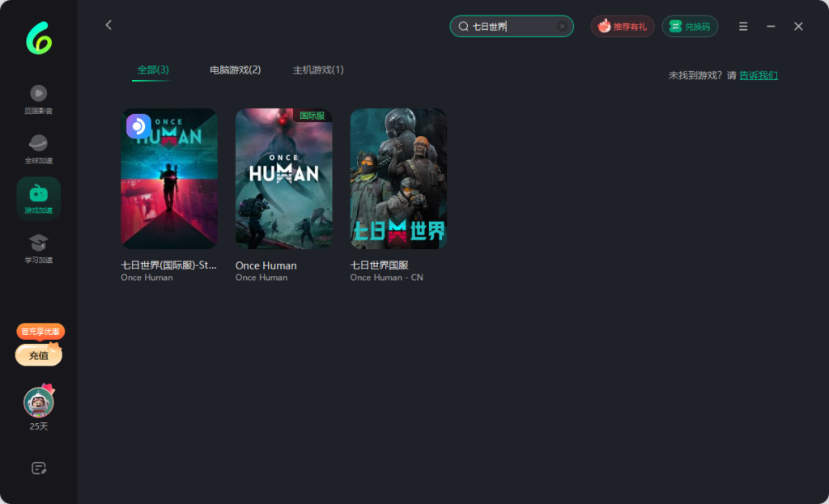Open 回国影音 in the sidebar
The width and height of the screenshot is (829, 504).
pos(38,94)
